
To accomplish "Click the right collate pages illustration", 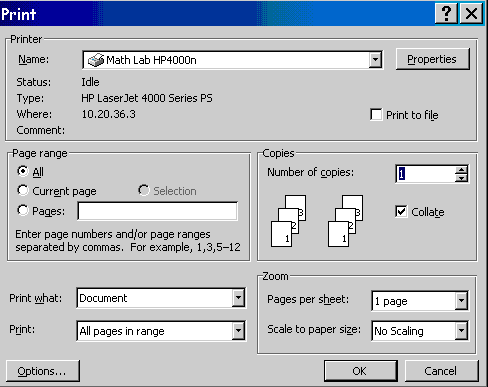I will [x=345, y=221].
